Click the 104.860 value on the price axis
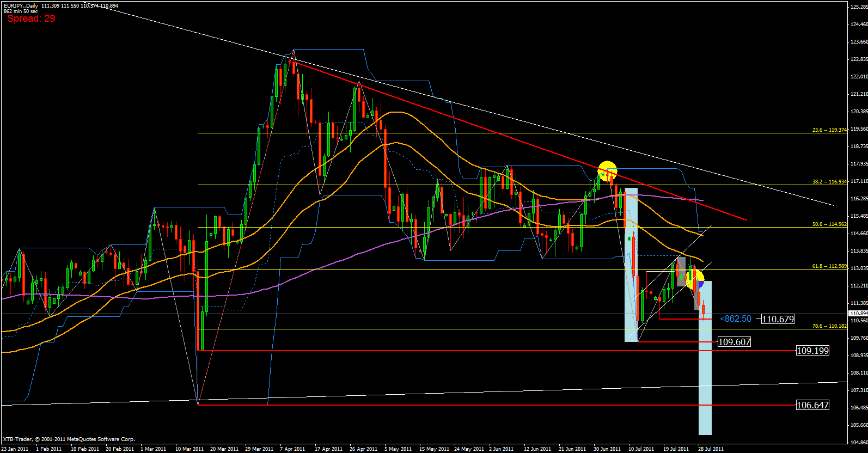This screenshot has width=868, height=453. tap(859, 443)
